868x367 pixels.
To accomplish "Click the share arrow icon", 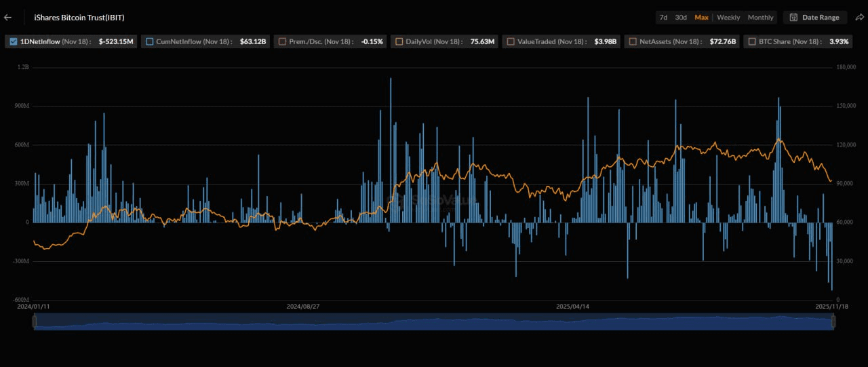I will pyautogui.click(x=859, y=17).
